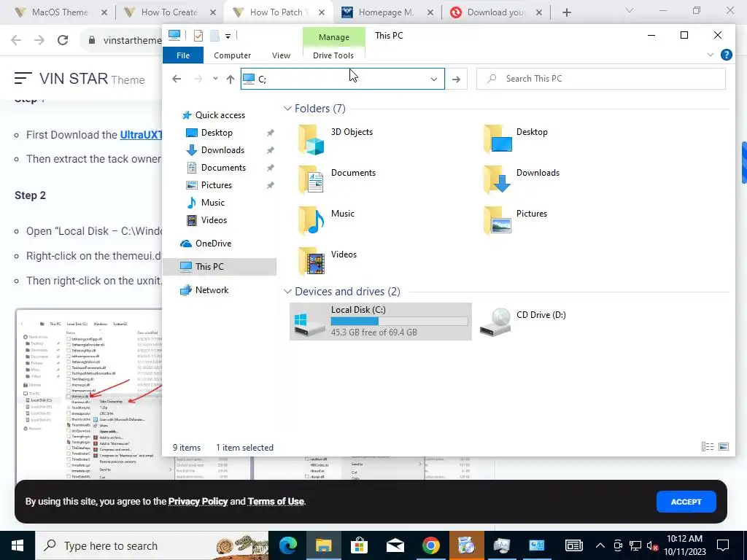Click the New folder quick access toolbar icon
Screen dimensions: 747x560
point(214,36)
